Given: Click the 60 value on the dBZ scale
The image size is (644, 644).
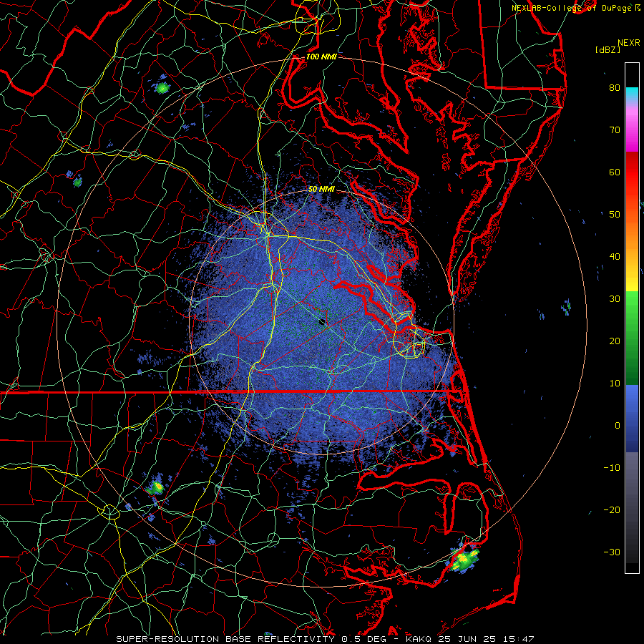Looking at the screenshot, I should click(615, 172).
